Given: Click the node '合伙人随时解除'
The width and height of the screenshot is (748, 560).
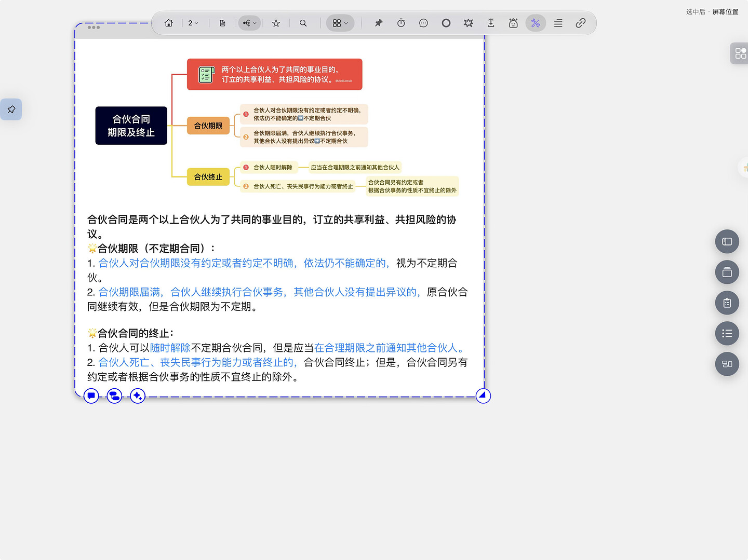Looking at the screenshot, I should click(x=269, y=168).
